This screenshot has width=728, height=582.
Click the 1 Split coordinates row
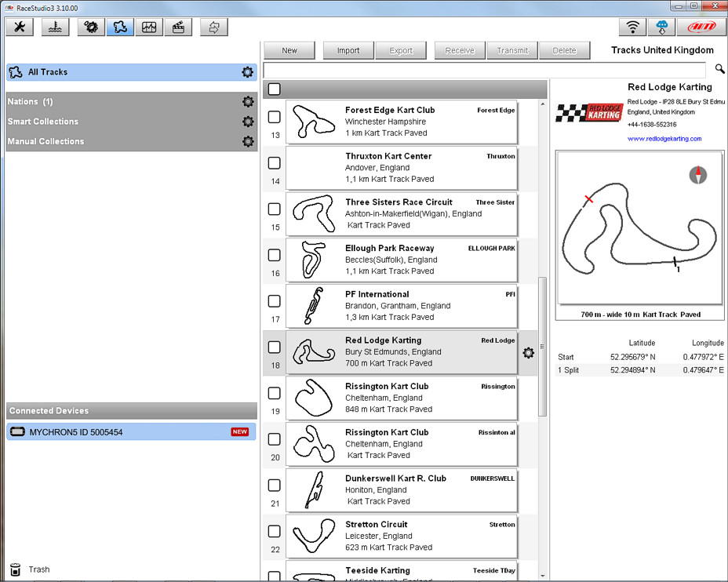tap(640, 370)
